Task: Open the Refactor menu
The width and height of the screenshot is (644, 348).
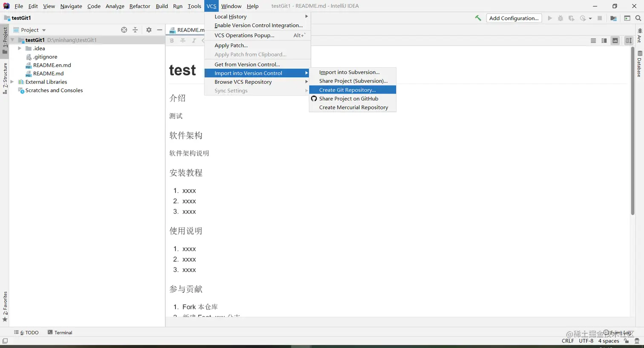Action: (140, 6)
